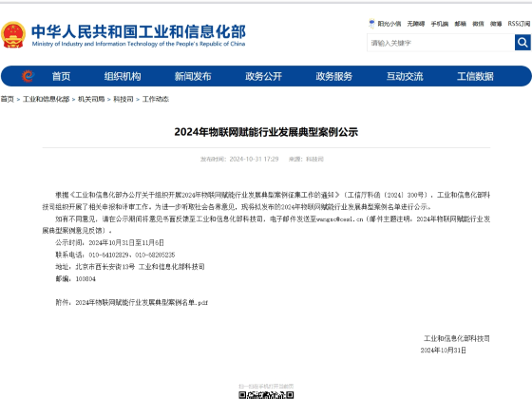Click the national emblem logo
This screenshot has height=399, width=532.
(x=13, y=35)
